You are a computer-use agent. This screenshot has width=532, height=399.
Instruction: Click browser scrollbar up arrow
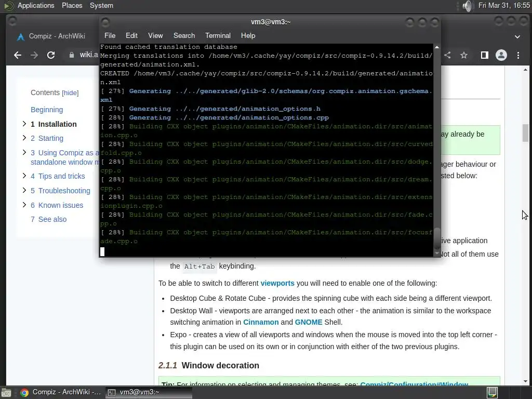(525, 70)
